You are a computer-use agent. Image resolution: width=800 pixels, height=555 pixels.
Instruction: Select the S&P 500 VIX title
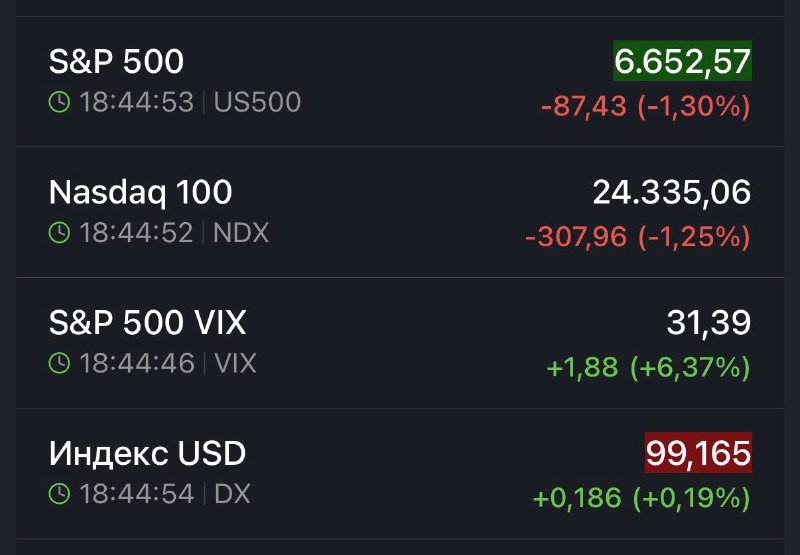(x=147, y=322)
